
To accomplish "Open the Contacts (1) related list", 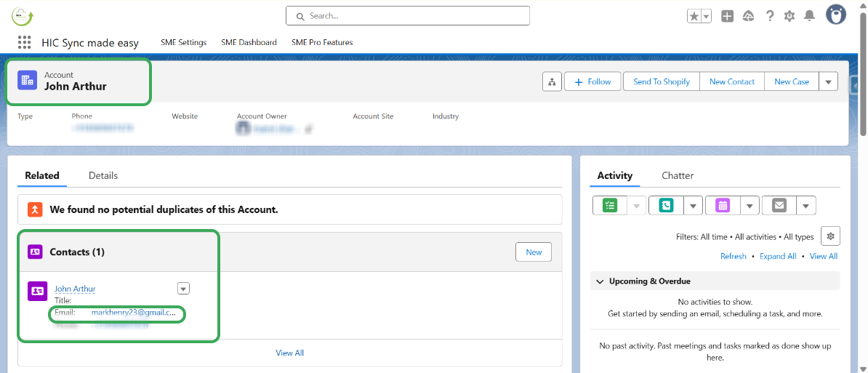I will tap(77, 252).
